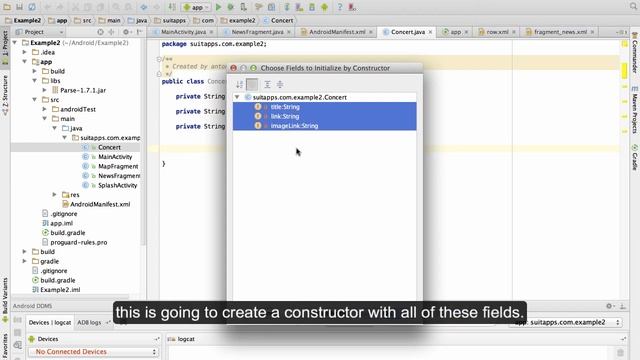
Task: Click the Project panel settings gear icon
Action: pos(126,32)
